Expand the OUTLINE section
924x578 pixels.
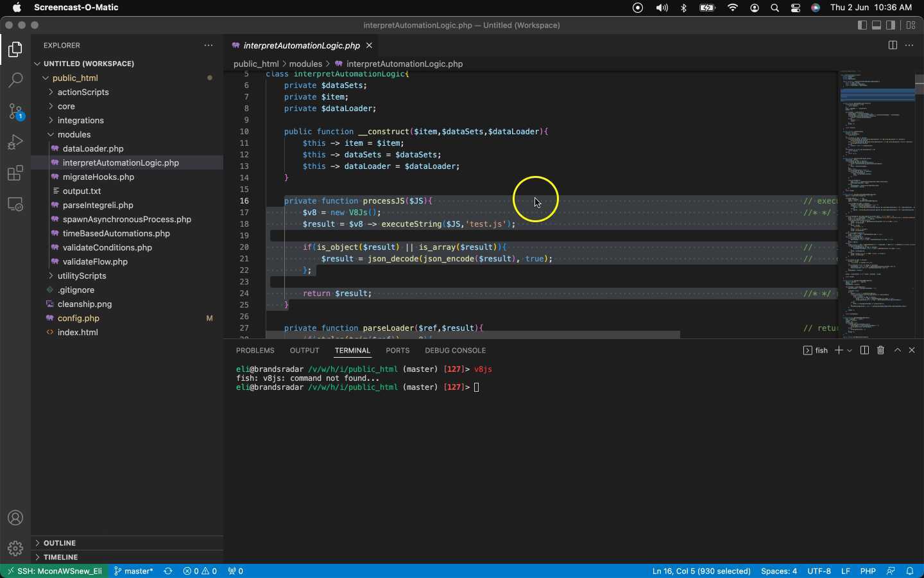point(59,543)
